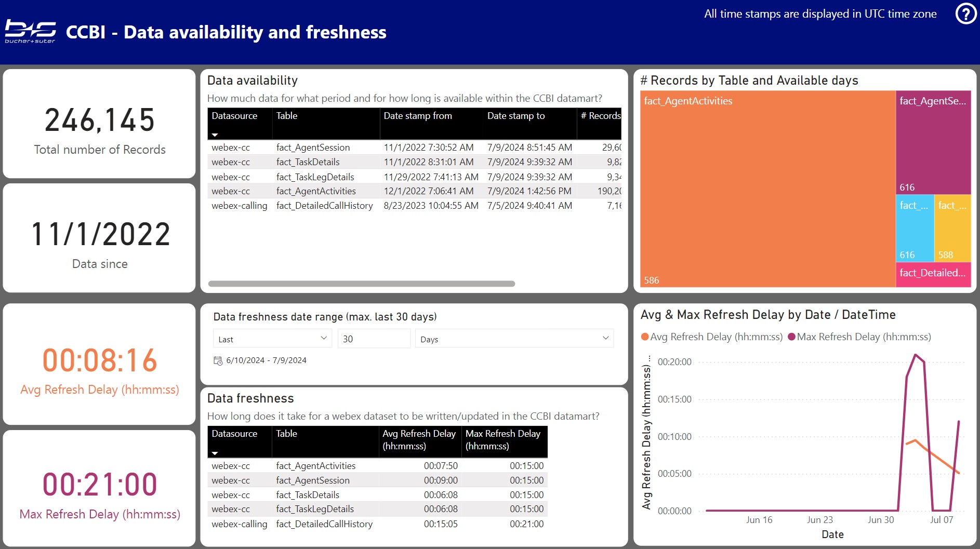Sort by Table column in Data freshness
The height and width of the screenshot is (549, 980).
325,441
